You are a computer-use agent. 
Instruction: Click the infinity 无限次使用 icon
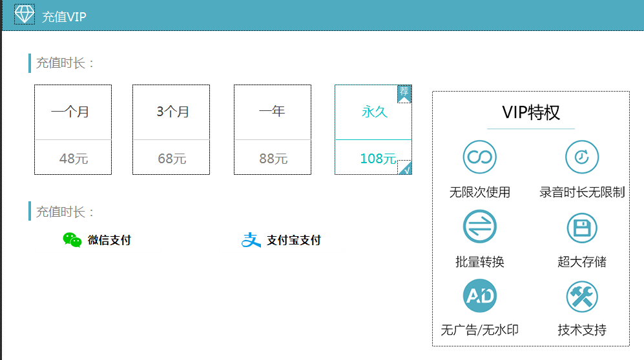[480, 157]
